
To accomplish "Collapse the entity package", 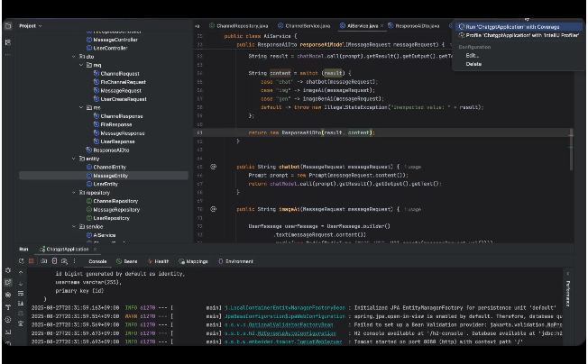I will (74, 159).
